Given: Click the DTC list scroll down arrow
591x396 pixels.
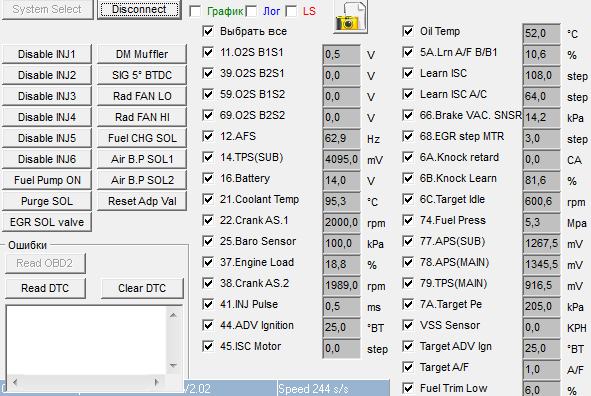Looking at the screenshot, I should click(173, 365).
